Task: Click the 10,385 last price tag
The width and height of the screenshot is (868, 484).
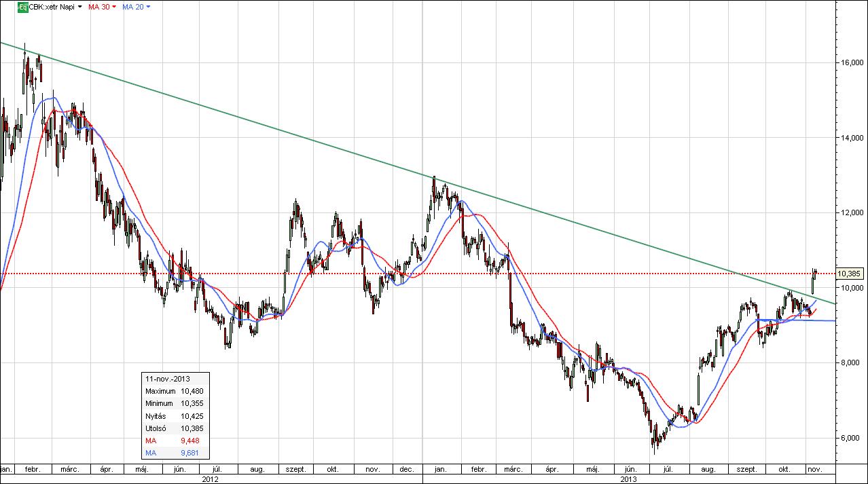Action: (850, 274)
